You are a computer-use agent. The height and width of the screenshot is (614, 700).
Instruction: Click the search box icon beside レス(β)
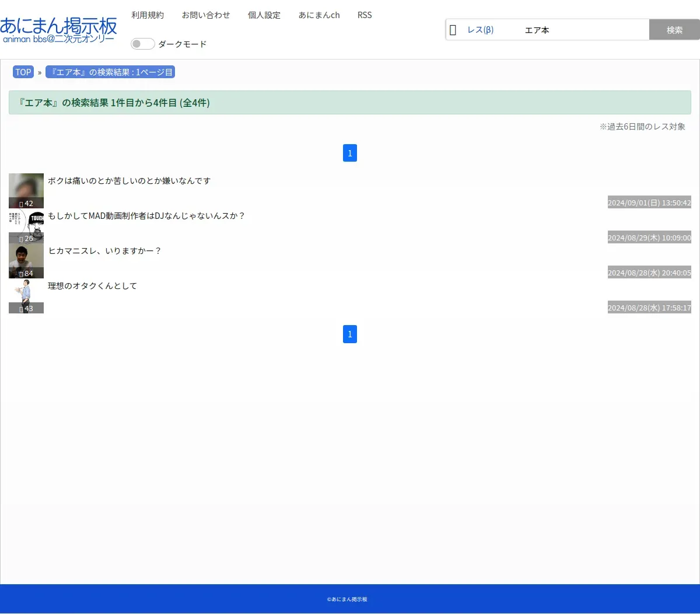pyautogui.click(x=453, y=30)
